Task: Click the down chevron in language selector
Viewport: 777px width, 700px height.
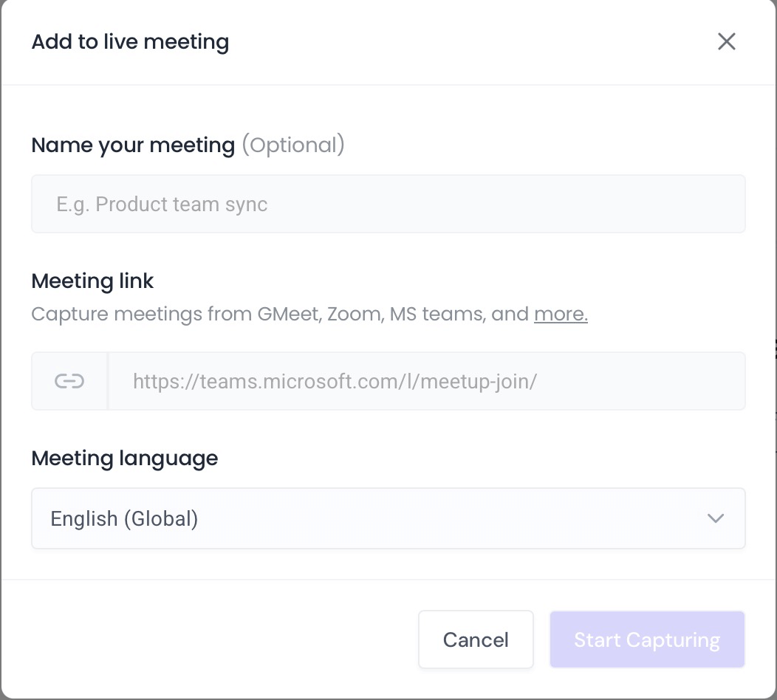Action: [x=715, y=518]
